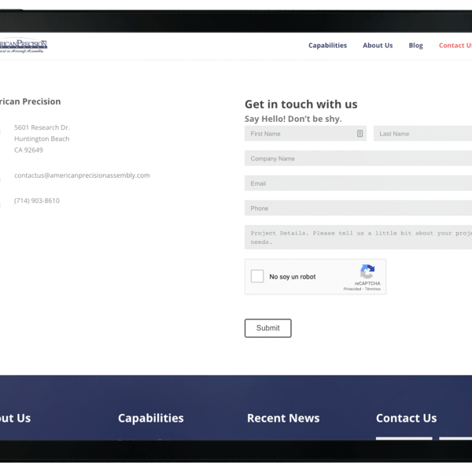The image size is (472, 476).
Task: Open the Blog navigation link
Action: point(415,46)
